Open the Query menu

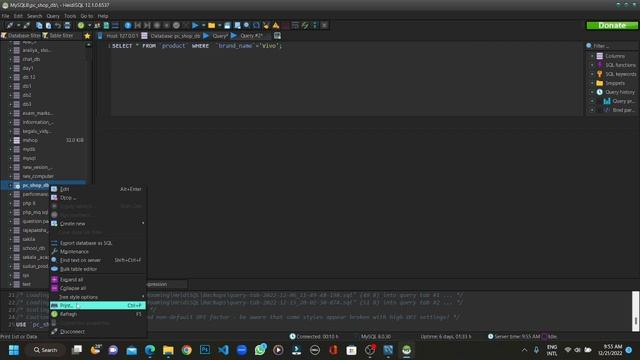tap(53, 16)
